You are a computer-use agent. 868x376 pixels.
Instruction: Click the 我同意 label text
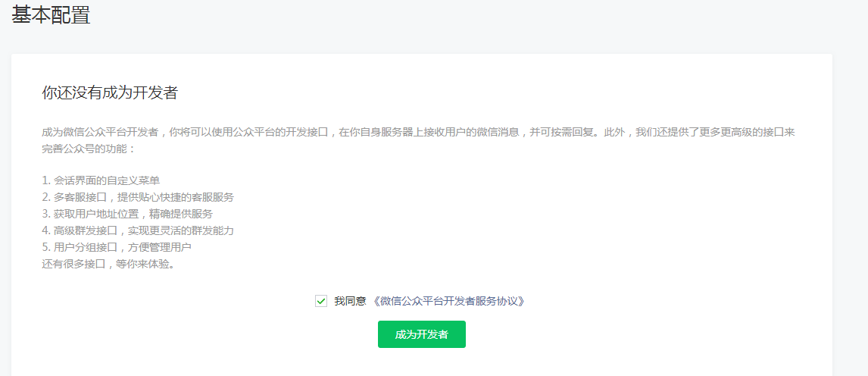[x=351, y=301]
